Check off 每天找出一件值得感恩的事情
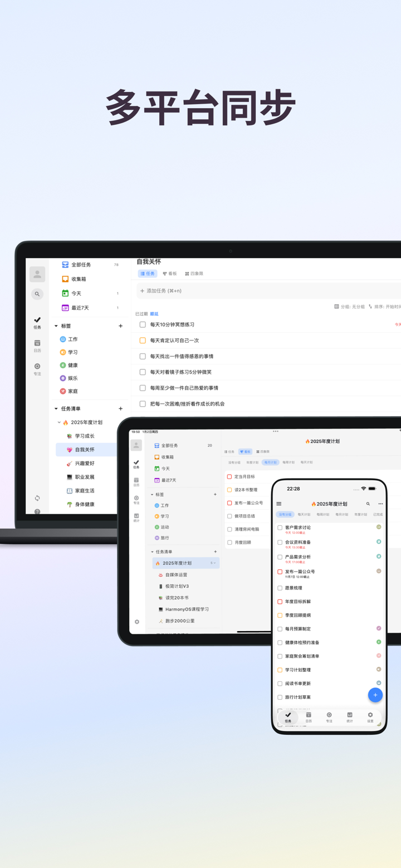The image size is (401, 868). 143,356
